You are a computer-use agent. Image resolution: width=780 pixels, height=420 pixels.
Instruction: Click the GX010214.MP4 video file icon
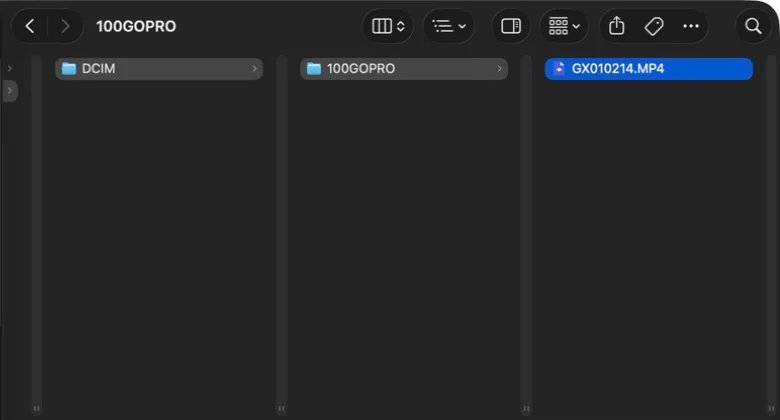559,69
